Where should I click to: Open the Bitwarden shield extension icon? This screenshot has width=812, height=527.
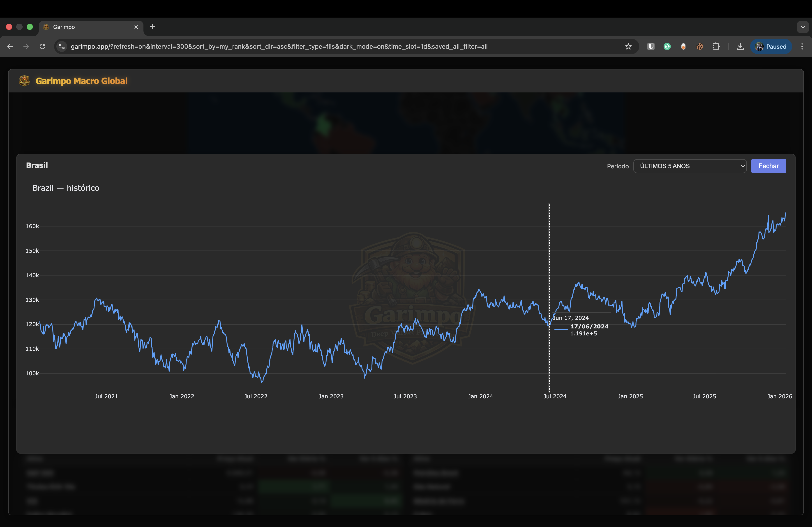point(651,47)
